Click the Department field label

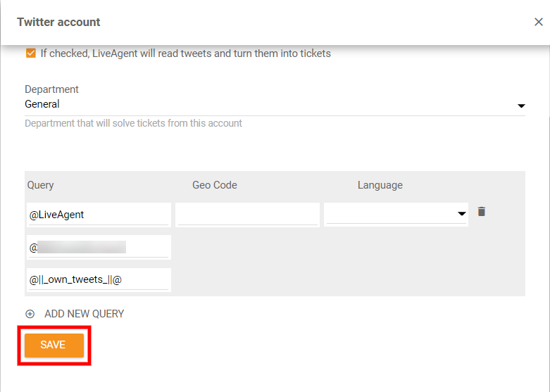coord(51,89)
